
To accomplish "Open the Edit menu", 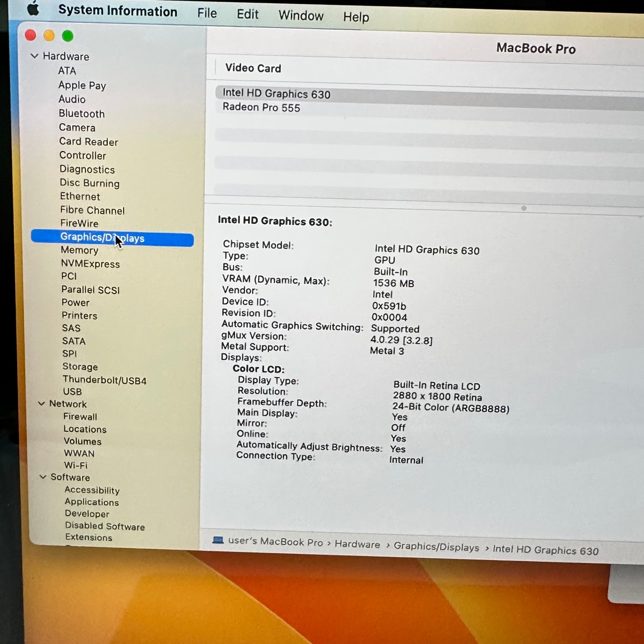I will pos(248,14).
